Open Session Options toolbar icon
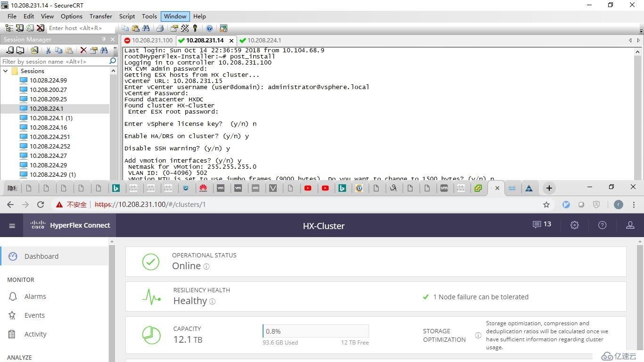This screenshot has height=362, width=644. [x=174, y=28]
